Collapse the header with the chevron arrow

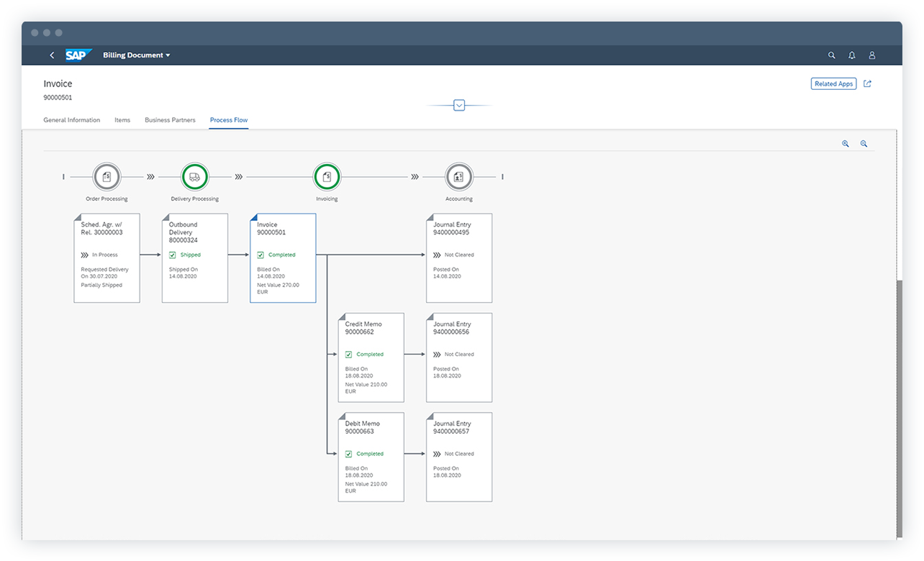tap(459, 105)
